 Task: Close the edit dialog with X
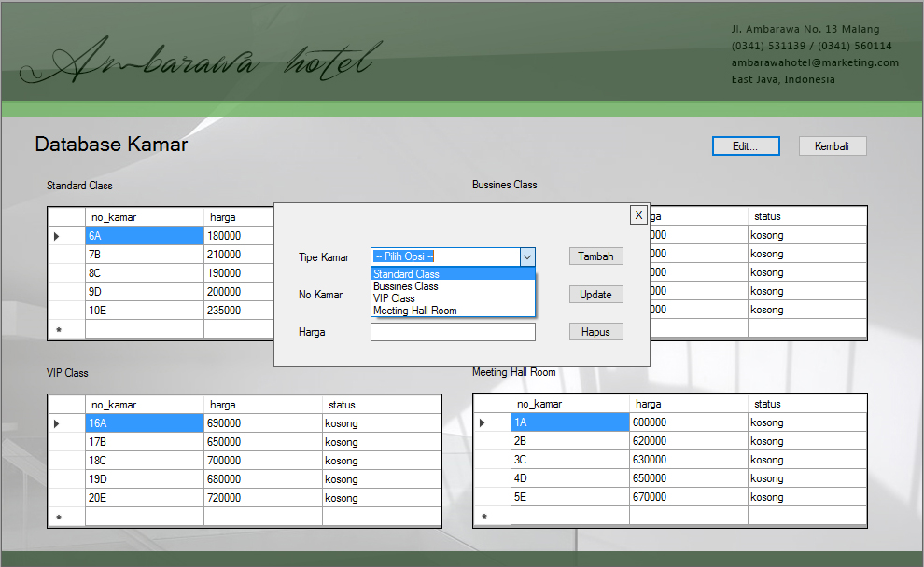[x=638, y=214]
